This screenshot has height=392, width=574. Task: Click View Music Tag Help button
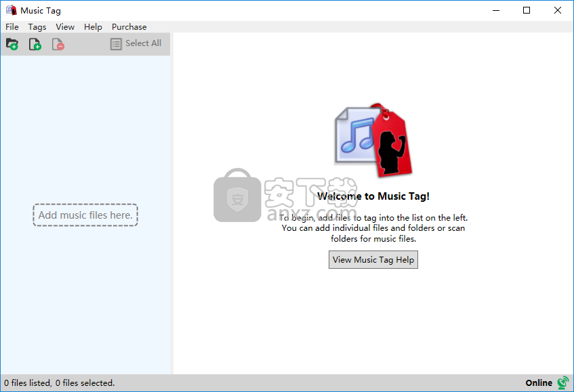373,259
